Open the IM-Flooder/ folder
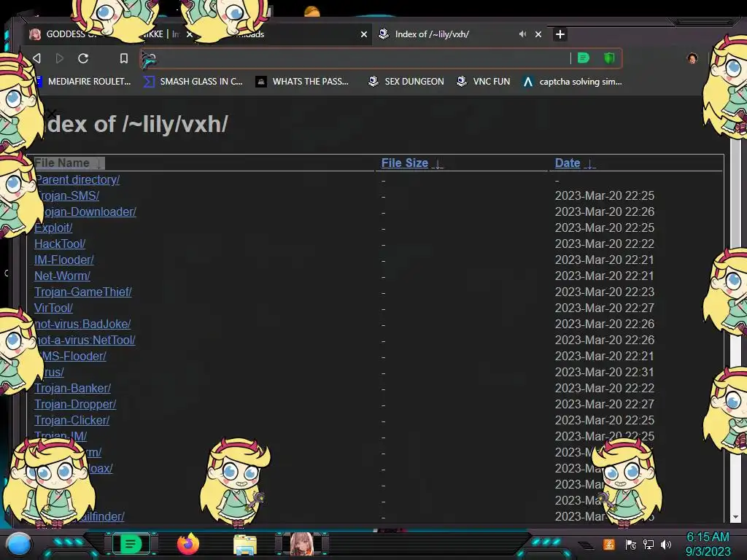This screenshot has width=747, height=560. click(64, 260)
